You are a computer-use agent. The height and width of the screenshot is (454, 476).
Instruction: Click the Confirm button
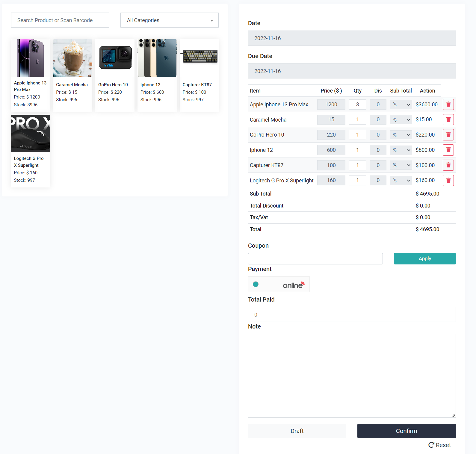click(406, 431)
